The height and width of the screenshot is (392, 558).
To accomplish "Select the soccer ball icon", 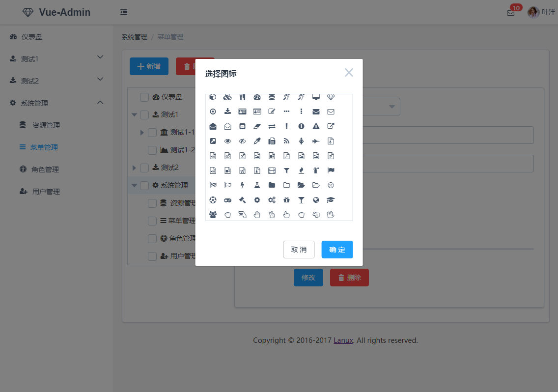I will tap(213, 200).
